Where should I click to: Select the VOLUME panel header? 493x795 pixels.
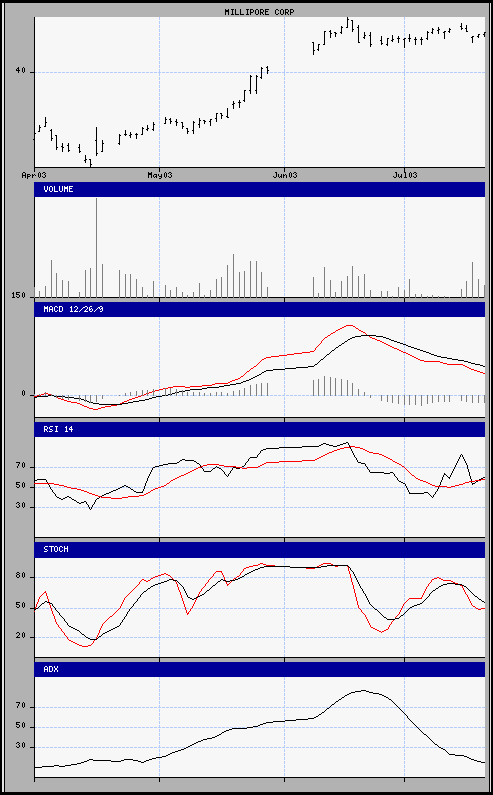point(260,189)
